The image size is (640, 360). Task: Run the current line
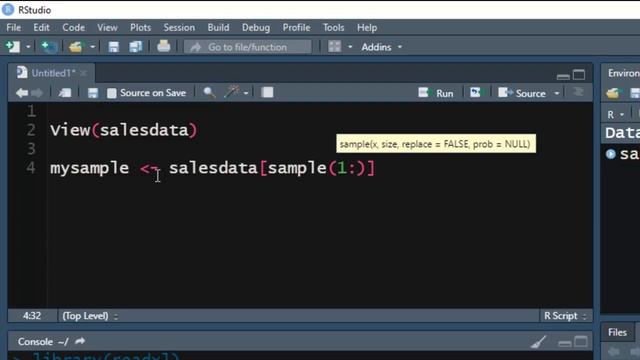(x=436, y=93)
